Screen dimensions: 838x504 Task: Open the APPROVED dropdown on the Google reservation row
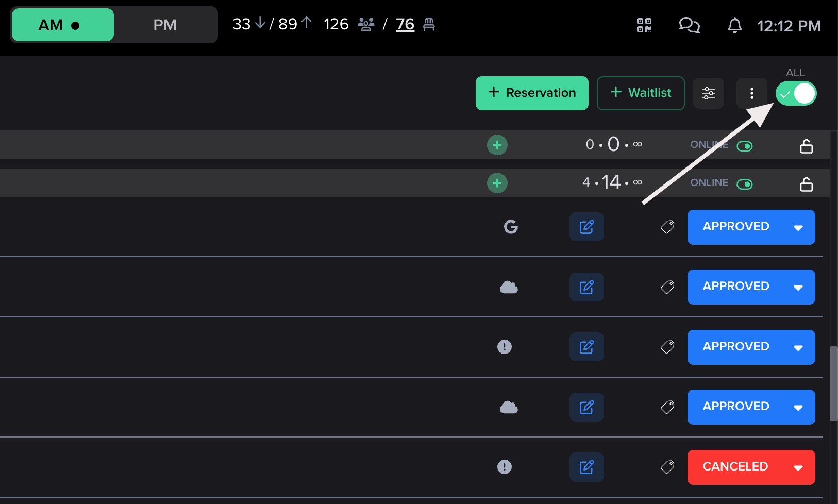coord(798,227)
